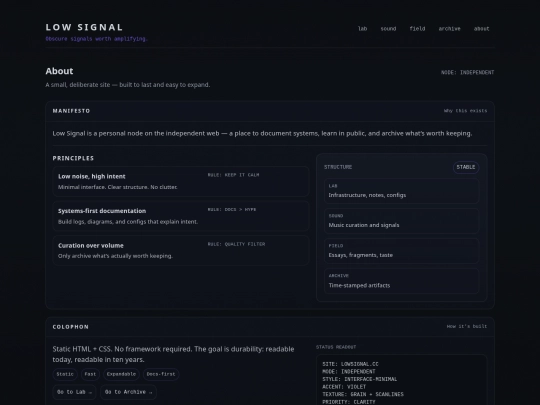Image resolution: width=540 pixels, height=405 pixels.
Task: Open the LAB structure card
Action: tap(401, 191)
